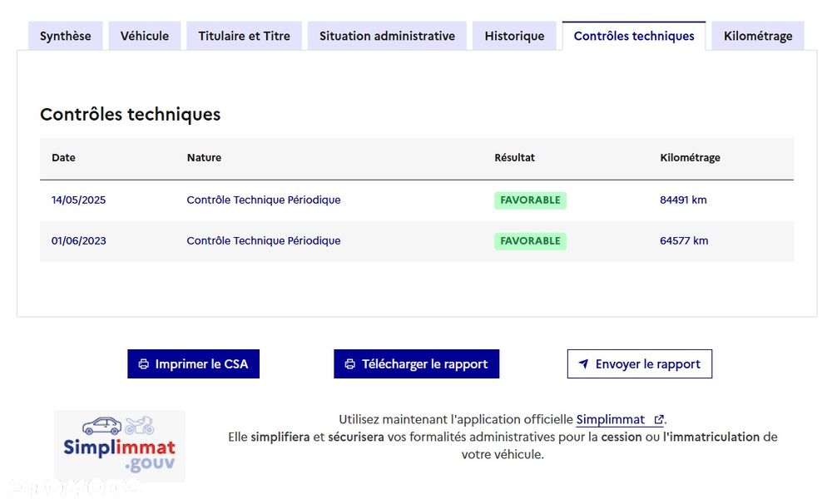The image size is (832, 504).
Task: Click the paper plane icon on Envoyer le rapport
Action: 584,364
